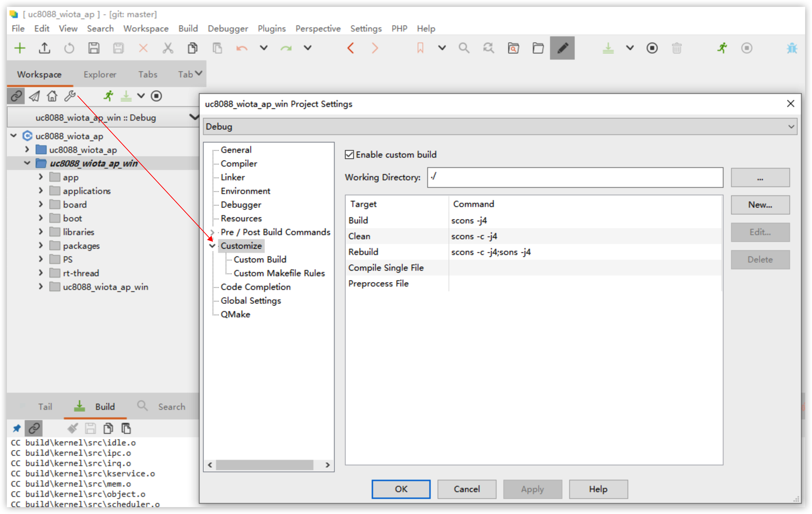Clear build output with the brush icon
Image resolution: width=812 pixels, height=514 pixels.
point(72,428)
